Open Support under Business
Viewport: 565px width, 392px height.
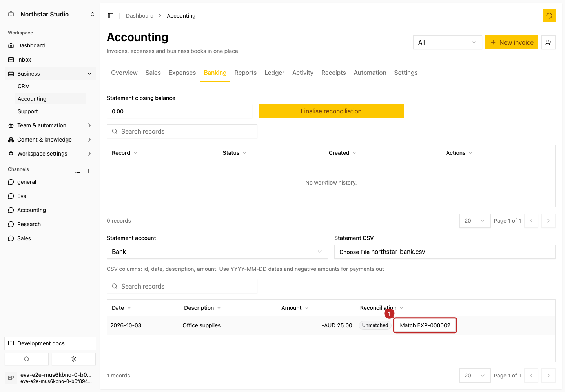[x=51, y=111]
